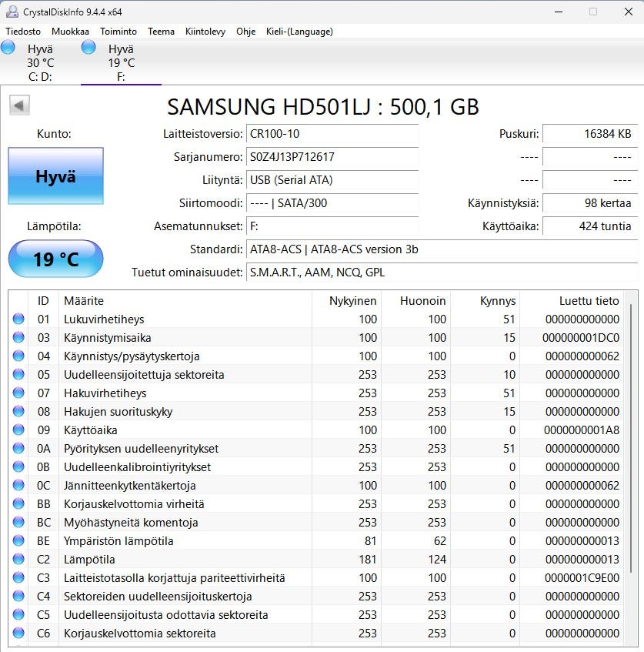Click the status icon beside Lukuvirhetiheys
Screen dimensions: 644x652
tap(18, 319)
